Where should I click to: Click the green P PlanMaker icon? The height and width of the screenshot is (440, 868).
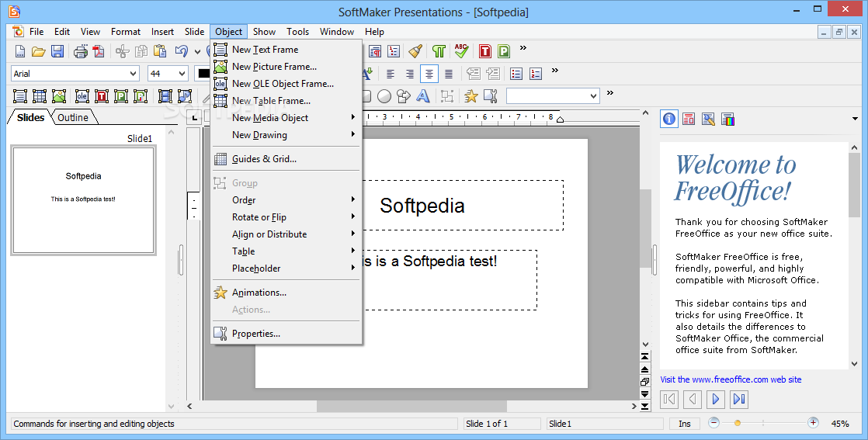point(504,51)
